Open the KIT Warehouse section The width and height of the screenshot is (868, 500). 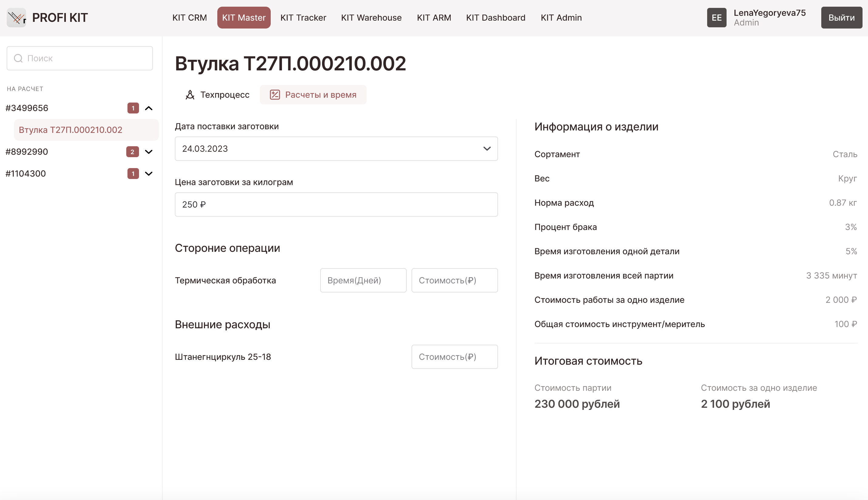(371, 18)
